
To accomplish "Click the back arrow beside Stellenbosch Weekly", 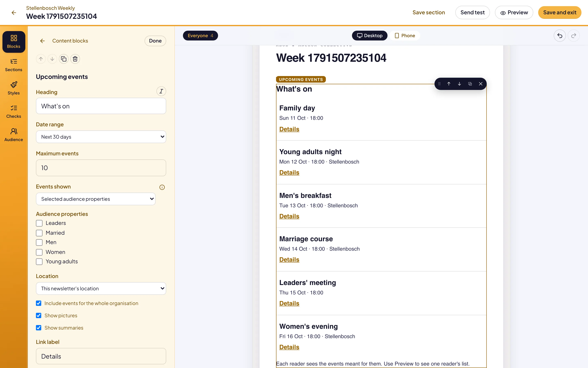I will point(14,12).
